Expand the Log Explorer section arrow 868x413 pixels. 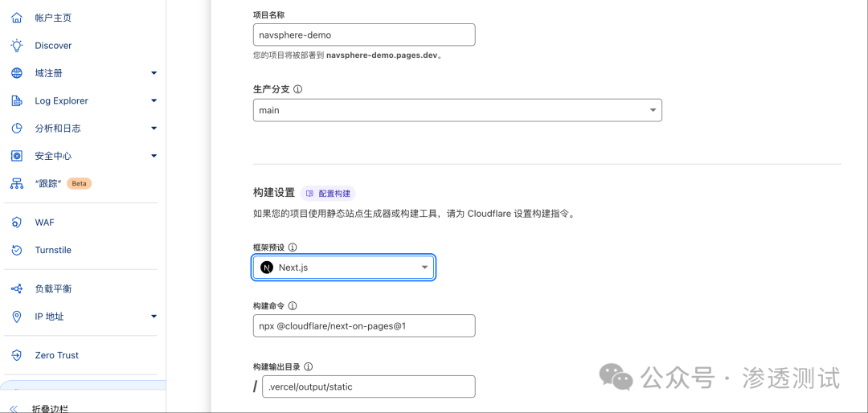[x=154, y=100]
